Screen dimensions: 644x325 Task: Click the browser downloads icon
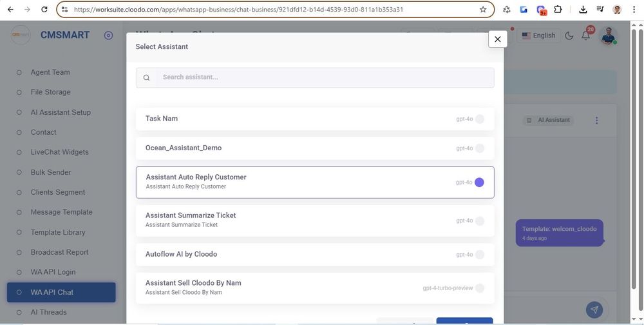[583, 10]
